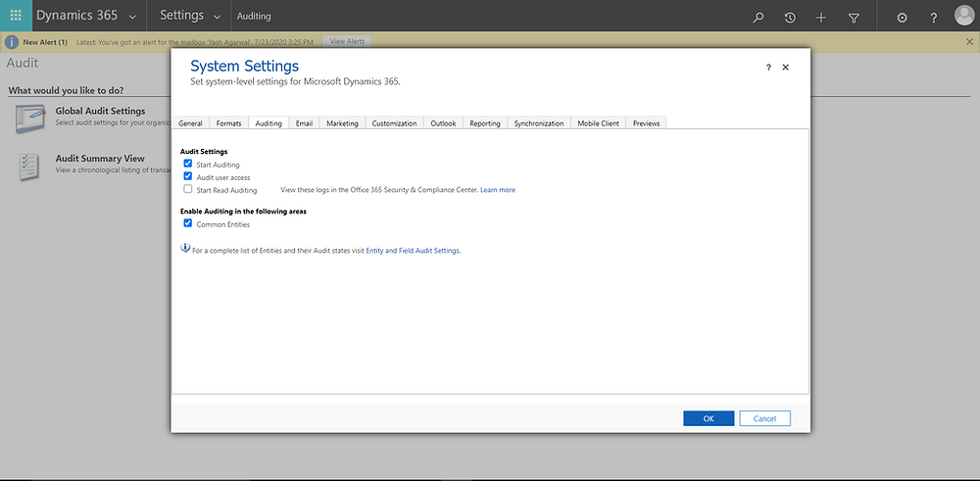This screenshot has height=481, width=980.
Task: Open the Previews tab
Action: 646,123
